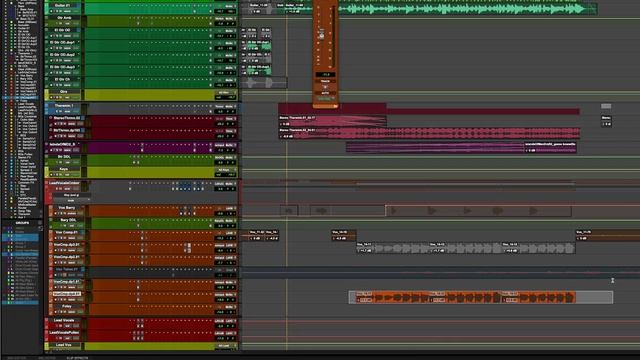Image resolution: width=640 pixels, height=360 pixels.
Task: Record-enable the Guitar.01 track
Action: [x=51, y=11]
